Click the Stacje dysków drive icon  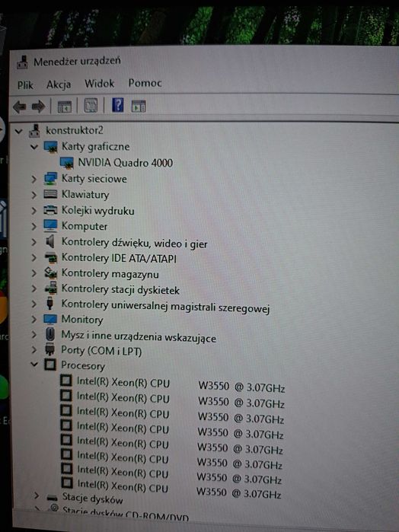[53, 498]
